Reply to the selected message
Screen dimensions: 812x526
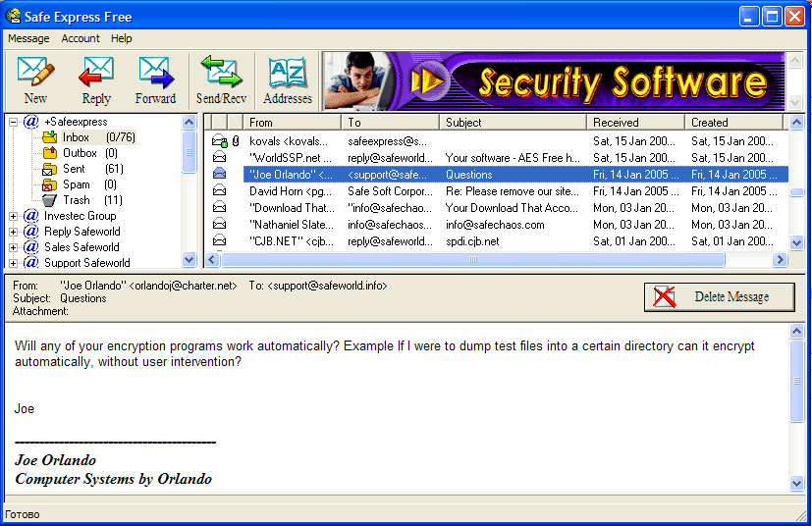[96, 80]
